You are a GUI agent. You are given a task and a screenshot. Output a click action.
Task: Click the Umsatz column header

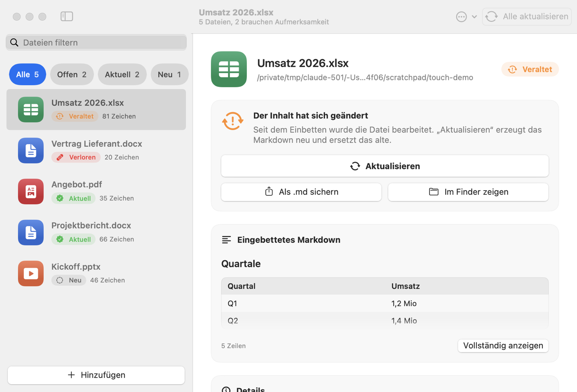(406, 286)
